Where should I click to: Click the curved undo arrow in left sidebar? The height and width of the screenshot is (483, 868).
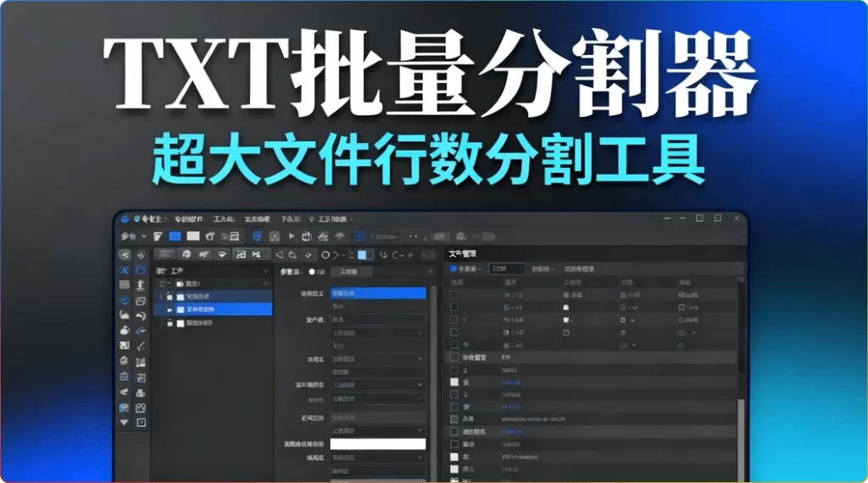coord(141,316)
